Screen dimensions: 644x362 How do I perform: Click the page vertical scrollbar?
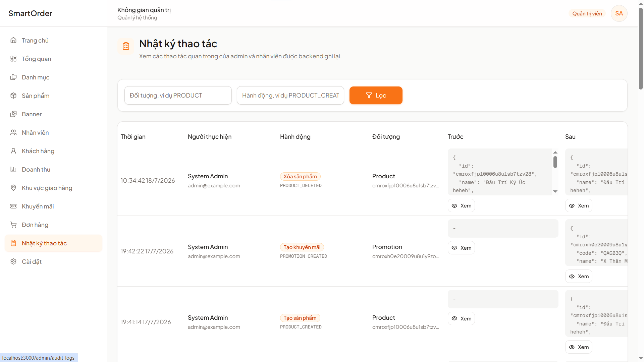641,49
